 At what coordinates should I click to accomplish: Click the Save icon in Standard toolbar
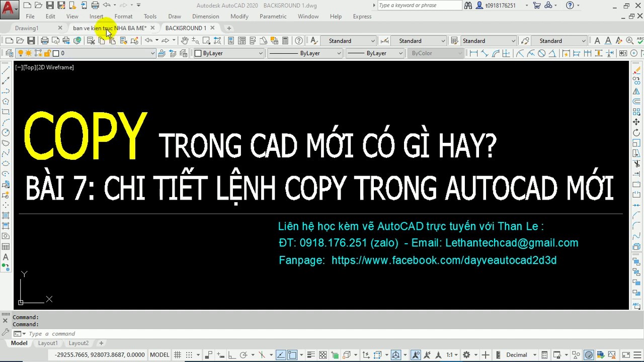tap(31, 41)
